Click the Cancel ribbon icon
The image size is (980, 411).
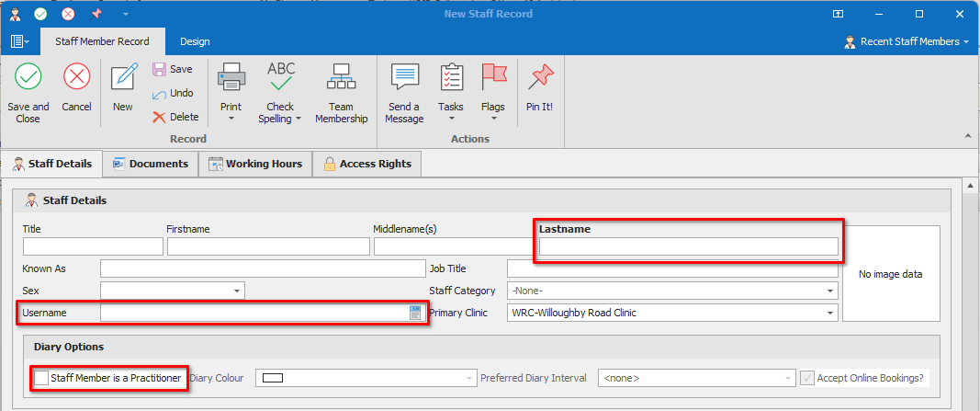pos(76,77)
